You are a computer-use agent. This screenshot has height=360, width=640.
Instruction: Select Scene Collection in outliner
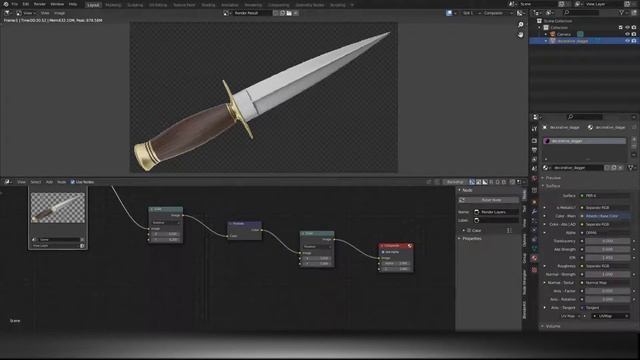(x=558, y=21)
